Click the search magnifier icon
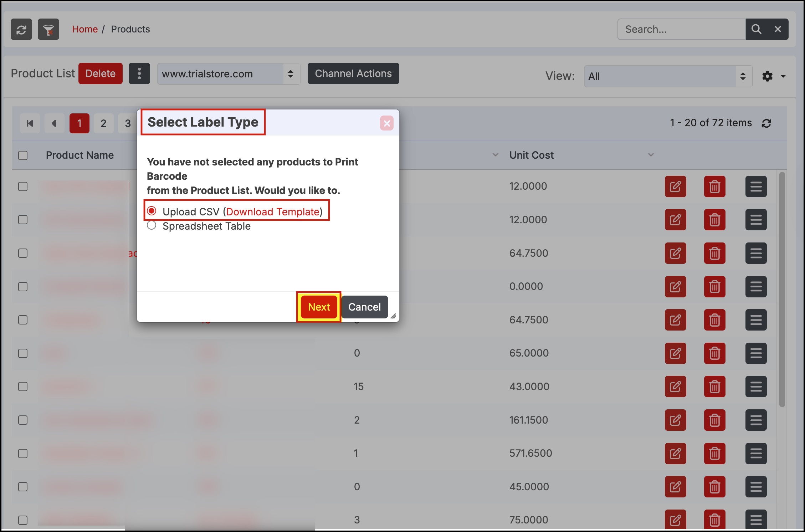805x532 pixels. click(x=756, y=29)
